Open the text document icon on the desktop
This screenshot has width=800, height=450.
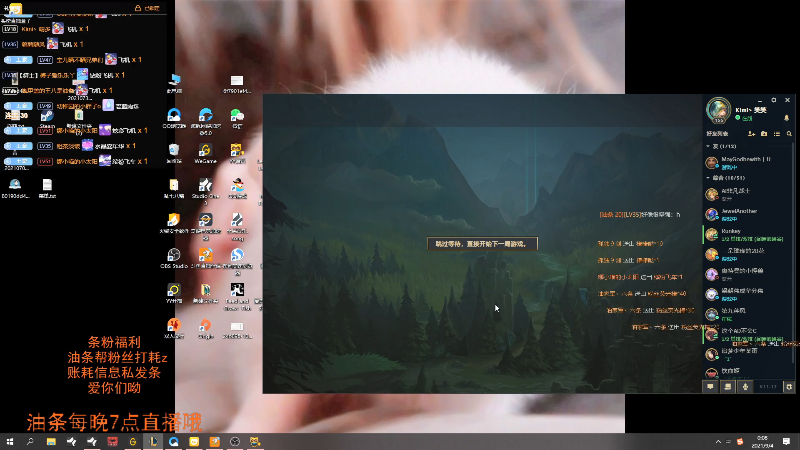(47, 188)
